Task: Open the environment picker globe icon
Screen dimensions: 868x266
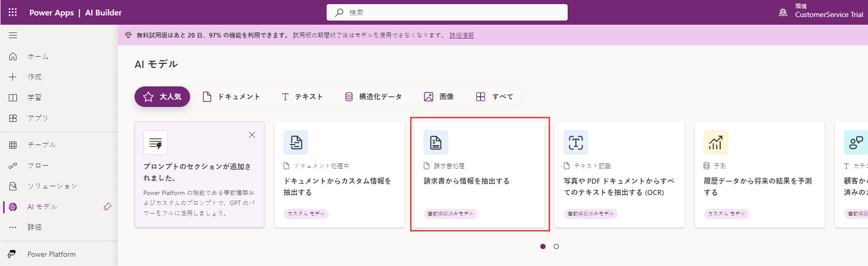Action: (x=783, y=12)
